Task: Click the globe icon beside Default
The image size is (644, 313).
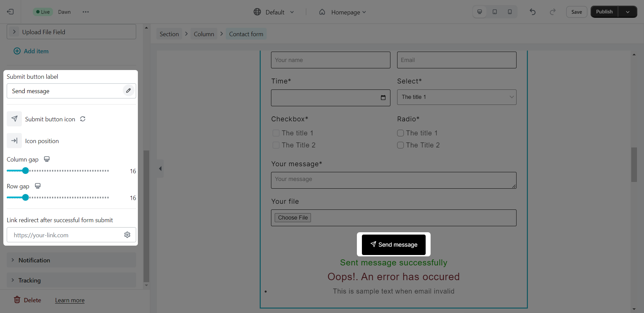Action: point(257,12)
